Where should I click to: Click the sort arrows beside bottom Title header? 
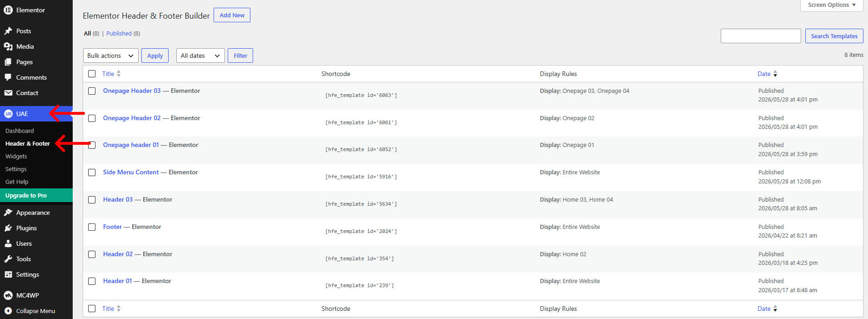pyautogui.click(x=119, y=309)
